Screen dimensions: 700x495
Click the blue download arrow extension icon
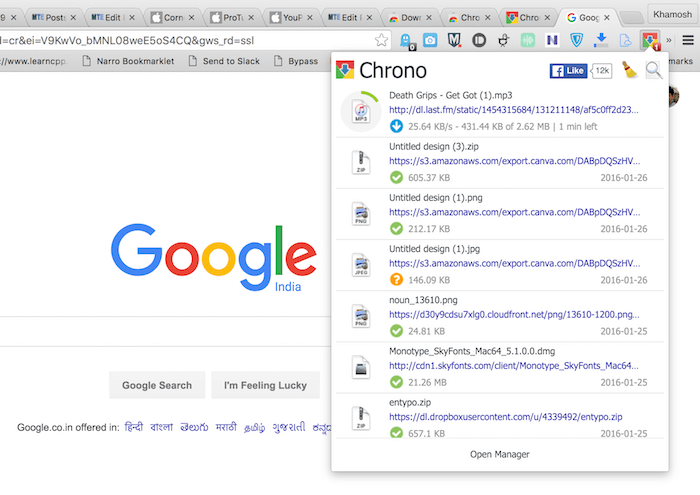pos(601,41)
